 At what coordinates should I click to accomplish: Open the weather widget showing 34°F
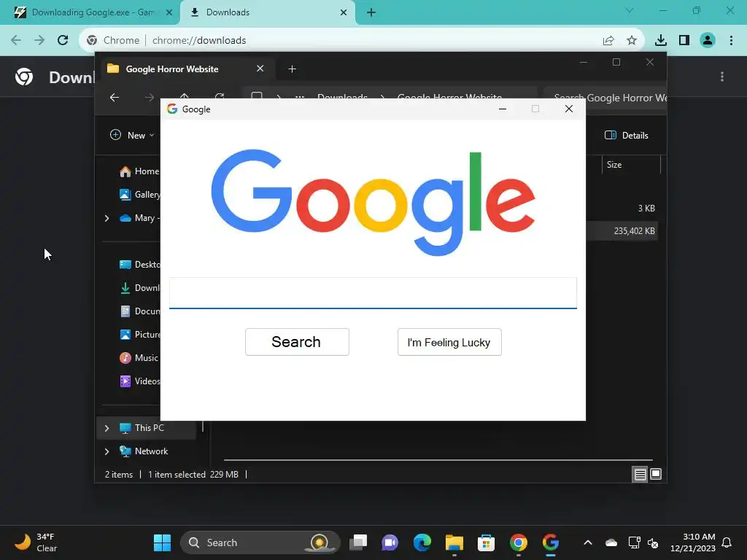36,542
